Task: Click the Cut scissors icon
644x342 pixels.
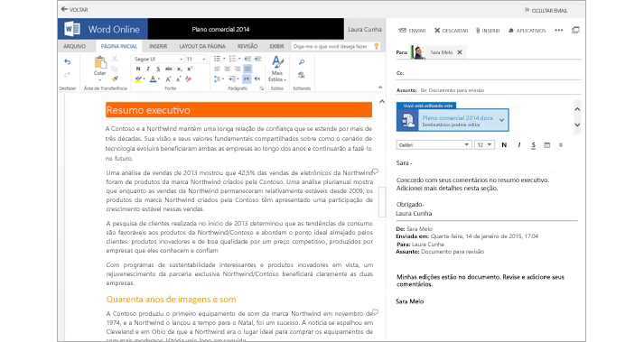Action: pos(115,60)
